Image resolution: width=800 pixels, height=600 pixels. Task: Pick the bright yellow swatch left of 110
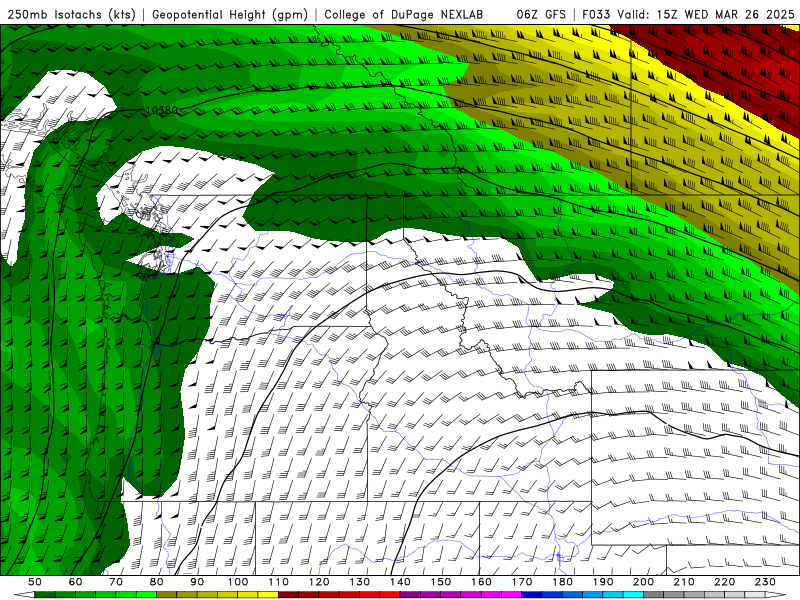[268, 595]
